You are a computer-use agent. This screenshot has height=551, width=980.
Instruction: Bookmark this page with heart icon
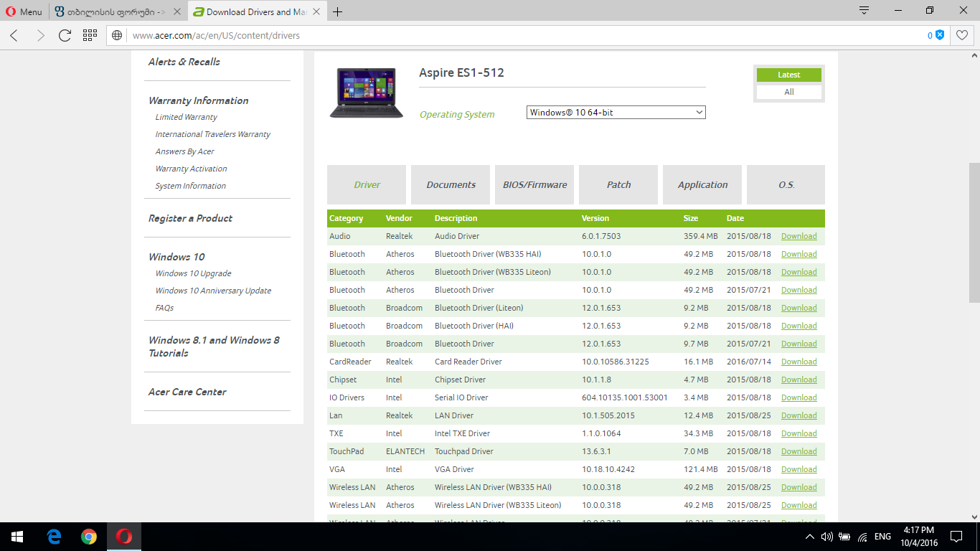tap(961, 35)
